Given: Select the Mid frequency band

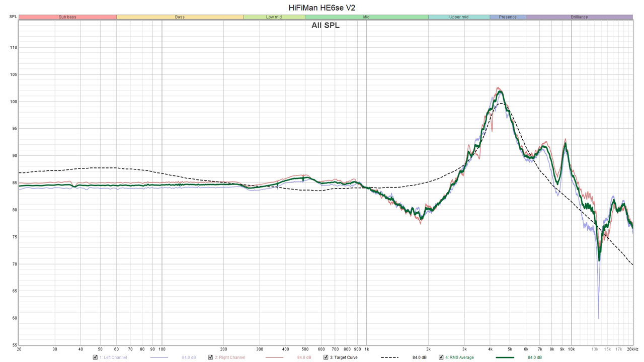Looking at the screenshot, I should coord(366,17).
